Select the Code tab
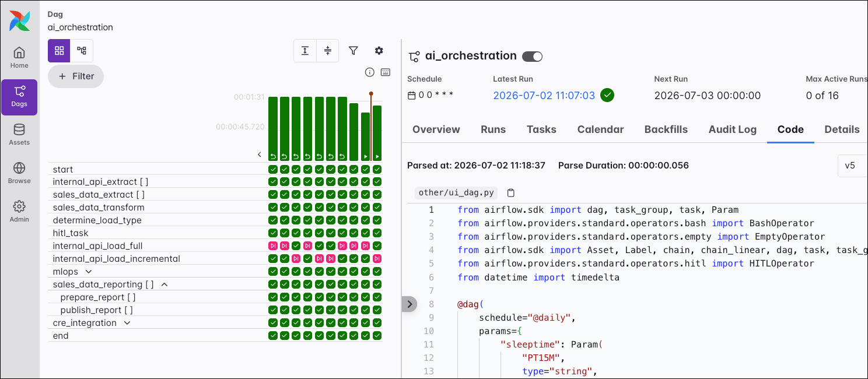The width and height of the screenshot is (868, 379). [x=790, y=129]
